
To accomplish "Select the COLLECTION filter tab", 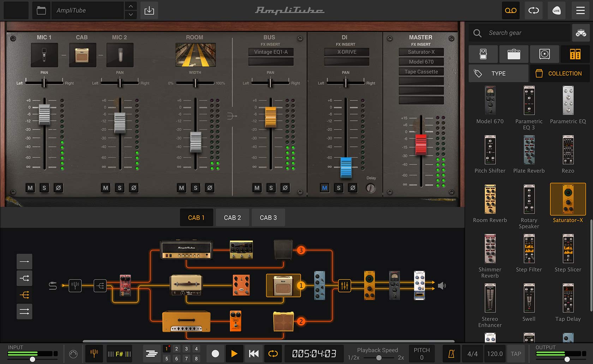I will click(560, 73).
